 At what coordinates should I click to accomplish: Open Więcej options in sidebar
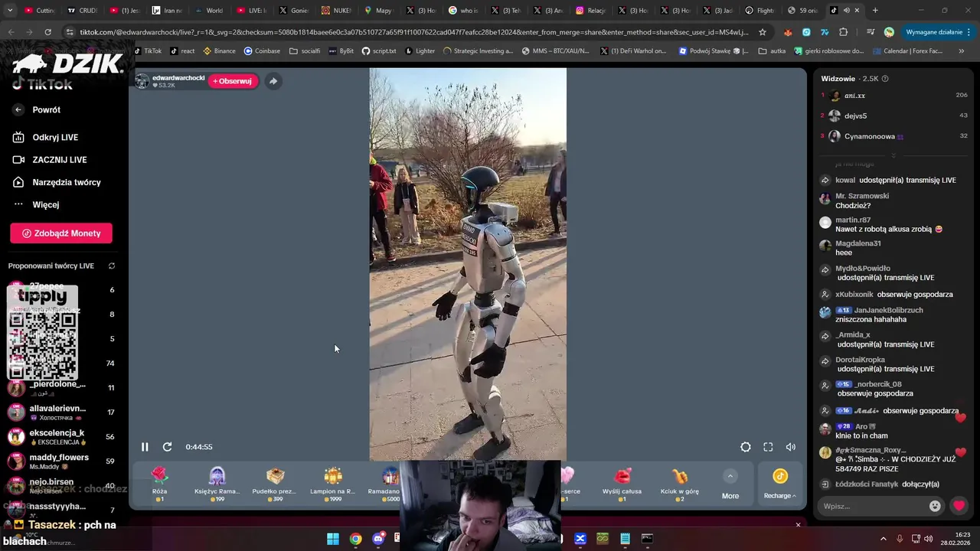46,204
